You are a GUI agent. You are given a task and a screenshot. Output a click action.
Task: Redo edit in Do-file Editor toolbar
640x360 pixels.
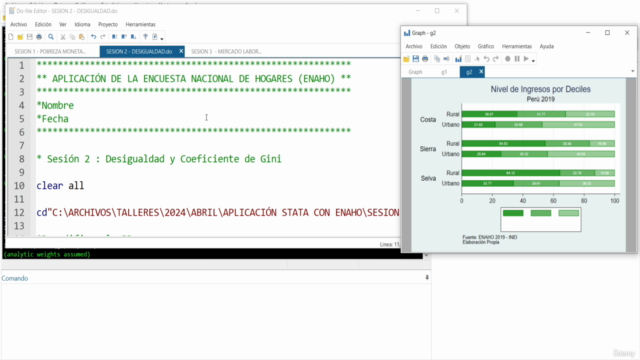(103, 37)
